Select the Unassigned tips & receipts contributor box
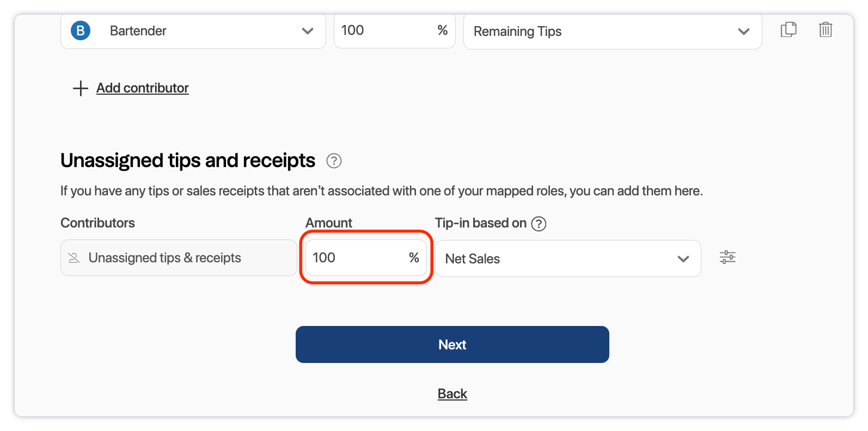The image size is (868, 431). (179, 258)
